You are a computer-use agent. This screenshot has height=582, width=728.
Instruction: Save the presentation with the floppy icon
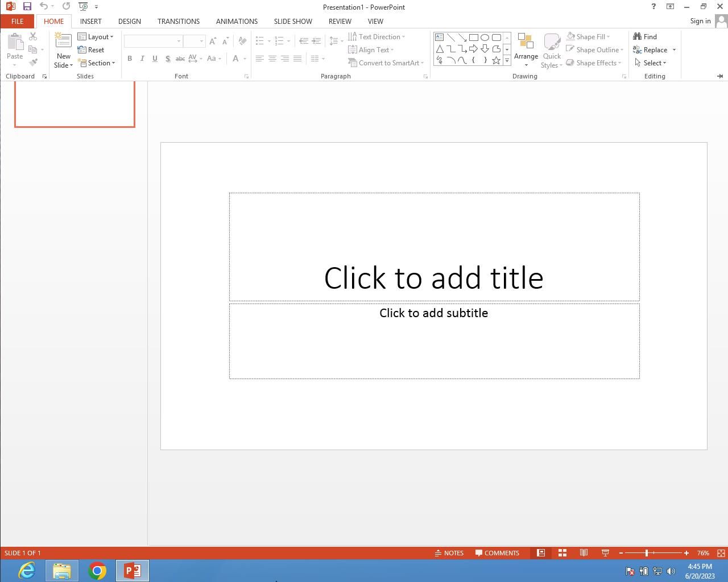[27, 6]
